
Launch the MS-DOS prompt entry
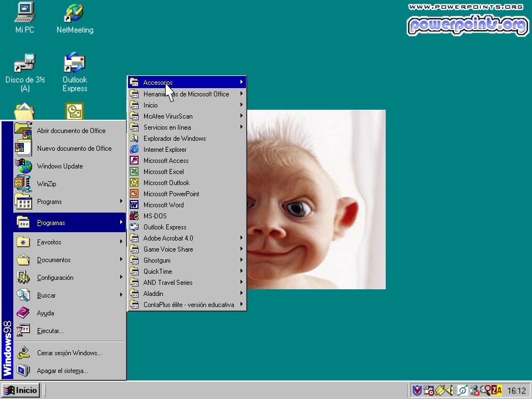pos(187,216)
